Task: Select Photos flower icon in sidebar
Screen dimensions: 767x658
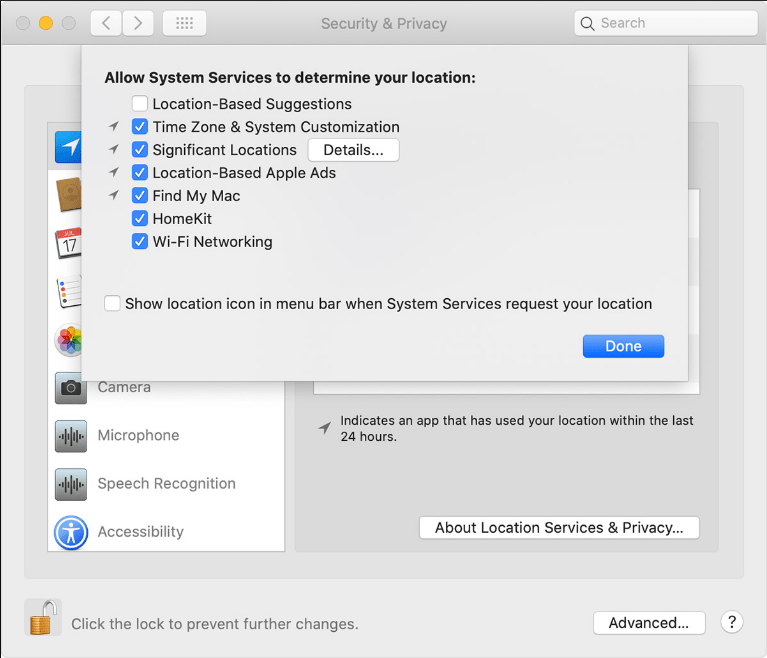Action: coord(68,340)
